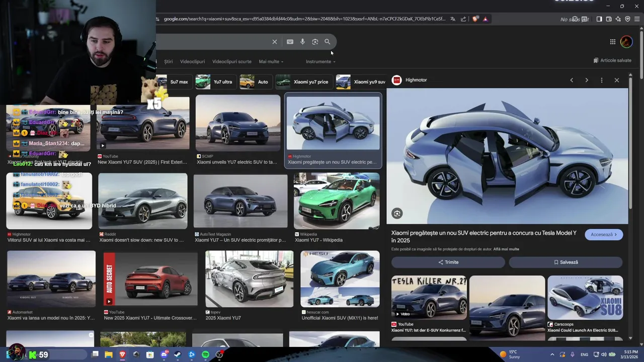Submit search with magnifying glass icon
This screenshot has width=644, height=362.
[327, 42]
